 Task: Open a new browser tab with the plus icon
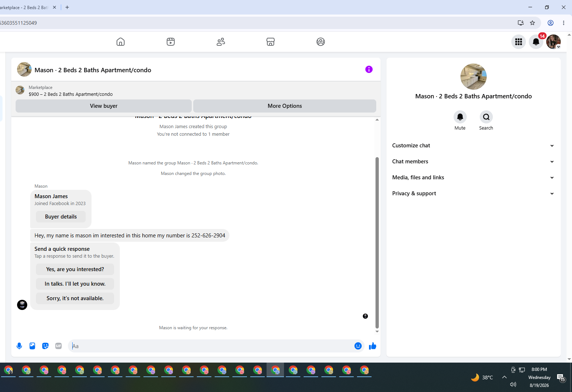point(67,7)
